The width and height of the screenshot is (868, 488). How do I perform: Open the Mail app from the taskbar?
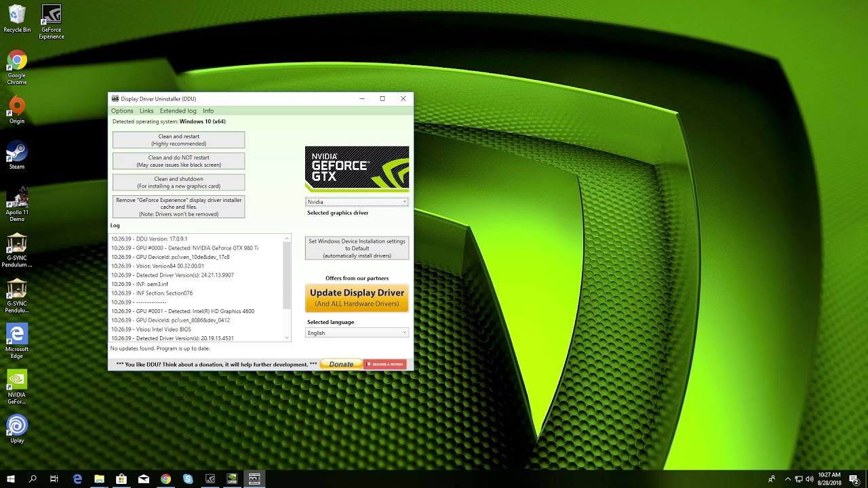click(144, 479)
